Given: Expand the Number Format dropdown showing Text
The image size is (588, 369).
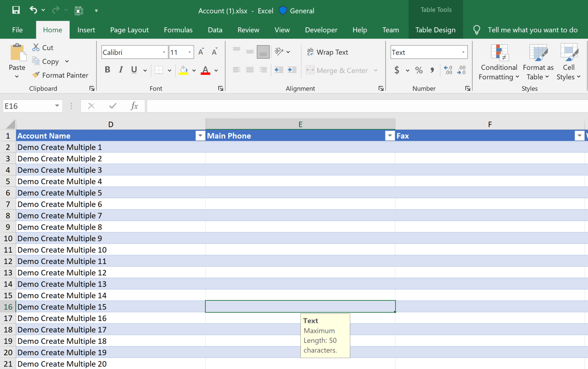Looking at the screenshot, I should click(x=463, y=52).
